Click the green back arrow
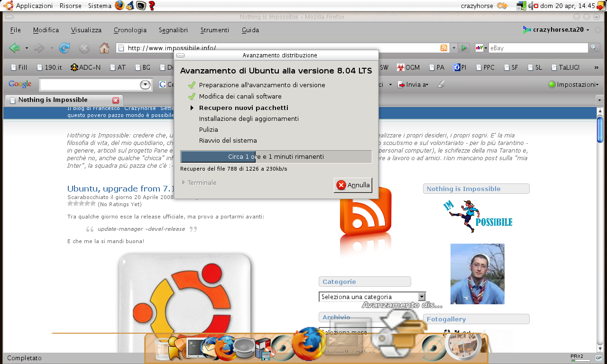The image size is (607, 364). [14, 48]
